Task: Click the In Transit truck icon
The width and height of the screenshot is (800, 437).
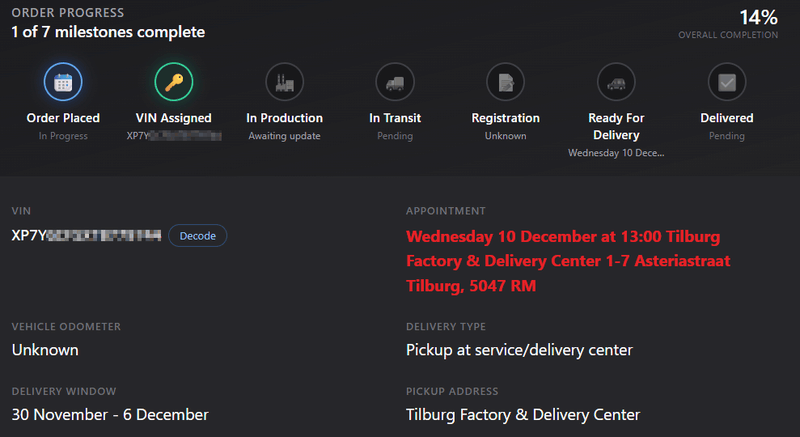Action: [x=394, y=82]
